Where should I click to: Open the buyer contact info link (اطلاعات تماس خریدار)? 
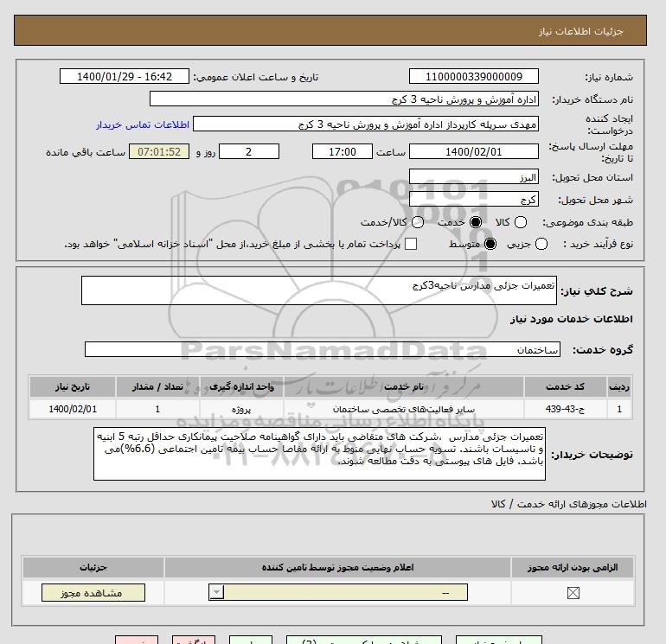pos(143,124)
